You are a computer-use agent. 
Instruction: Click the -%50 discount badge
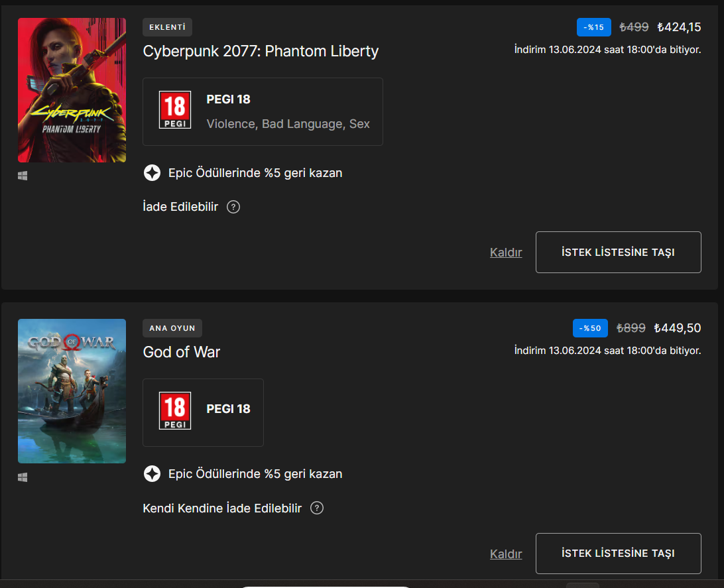pyautogui.click(x=590, y=328)
